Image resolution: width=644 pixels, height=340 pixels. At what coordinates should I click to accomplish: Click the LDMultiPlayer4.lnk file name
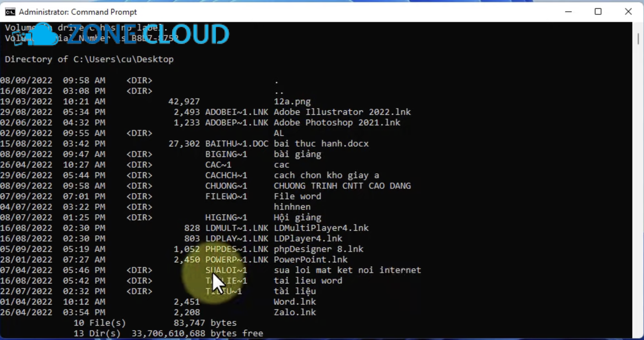coord(321,228)
